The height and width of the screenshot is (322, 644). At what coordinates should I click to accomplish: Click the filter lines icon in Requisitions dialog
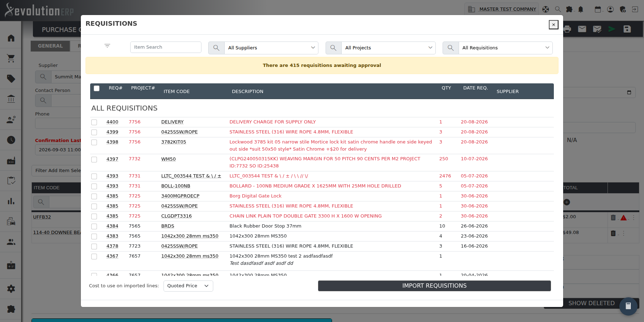(107, 46)
